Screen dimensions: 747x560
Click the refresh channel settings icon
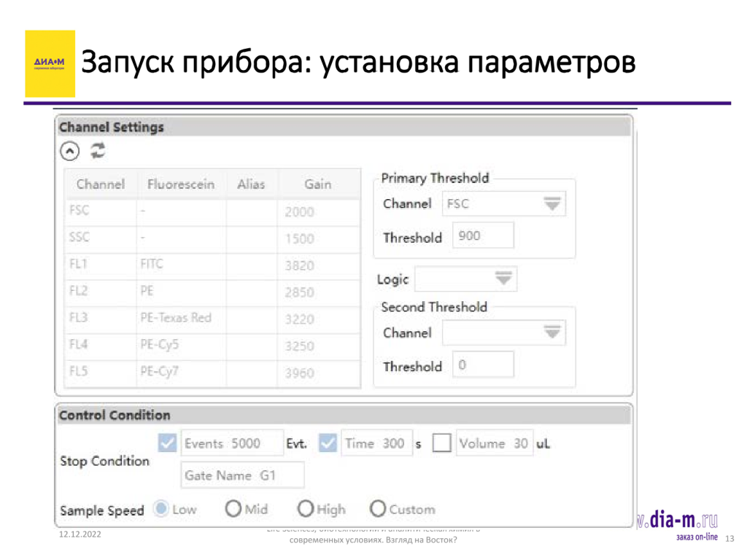click(98, 151)
